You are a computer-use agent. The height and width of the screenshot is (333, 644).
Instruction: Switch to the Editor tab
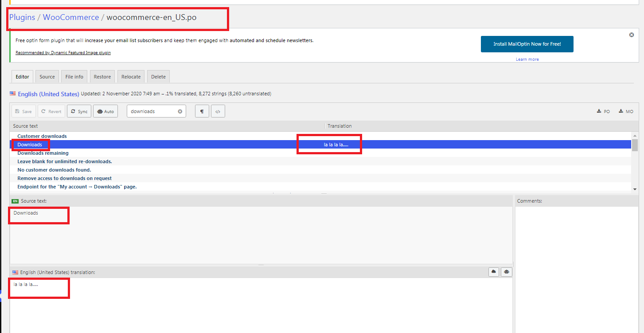click(22, 76)
